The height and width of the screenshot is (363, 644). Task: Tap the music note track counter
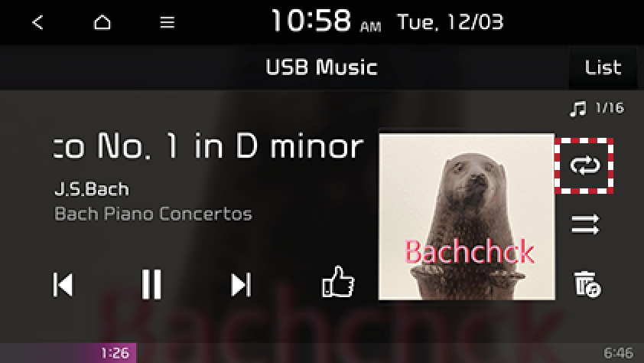tap(597, 109)
